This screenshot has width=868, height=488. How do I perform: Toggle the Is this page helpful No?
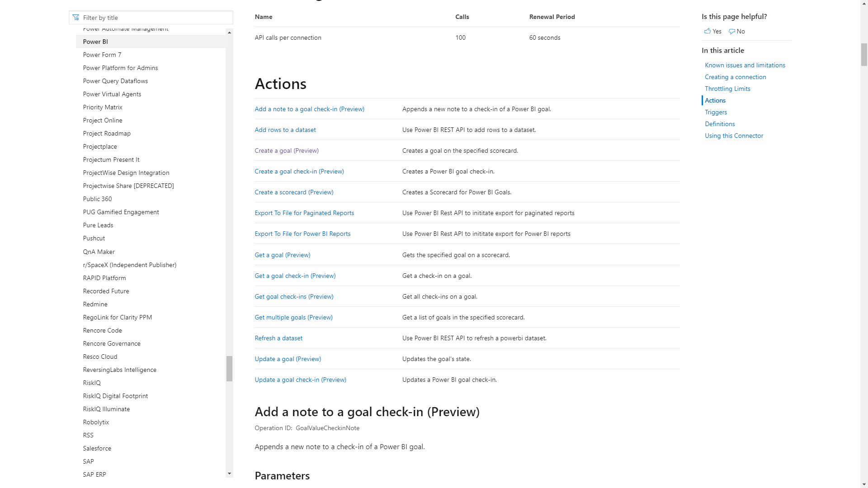737,31
